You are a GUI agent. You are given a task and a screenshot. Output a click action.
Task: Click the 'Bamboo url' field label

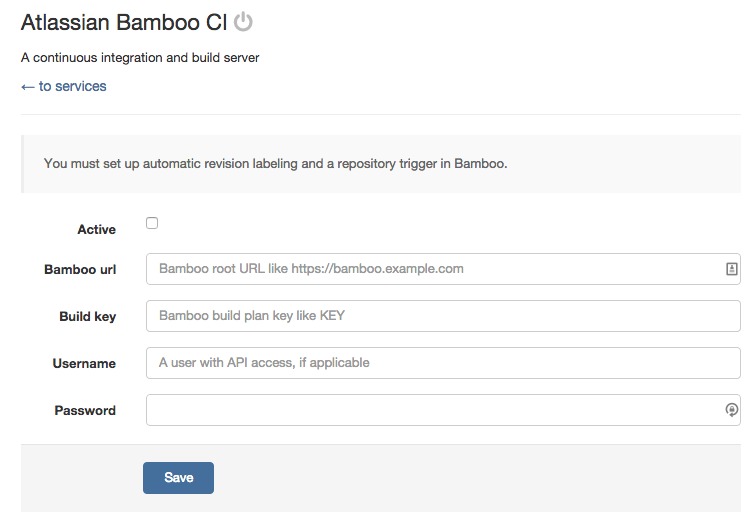coord(80,270)
